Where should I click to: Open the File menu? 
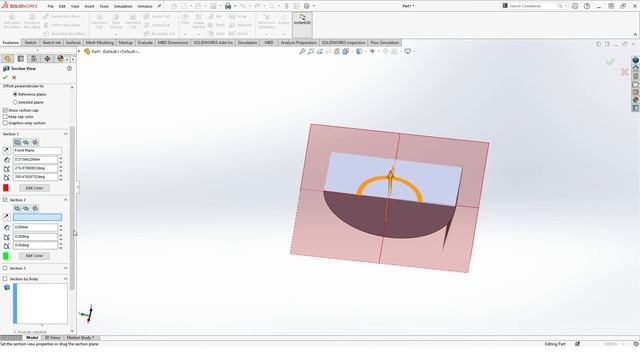click(50, 7)
